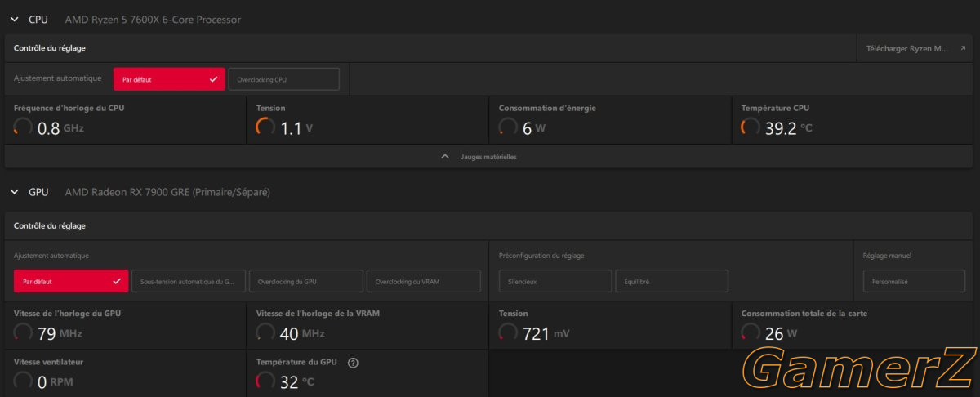Screen dimensions: 980x397
Task: Enable Sous-tension automatique du GPU
Action: 188,281
